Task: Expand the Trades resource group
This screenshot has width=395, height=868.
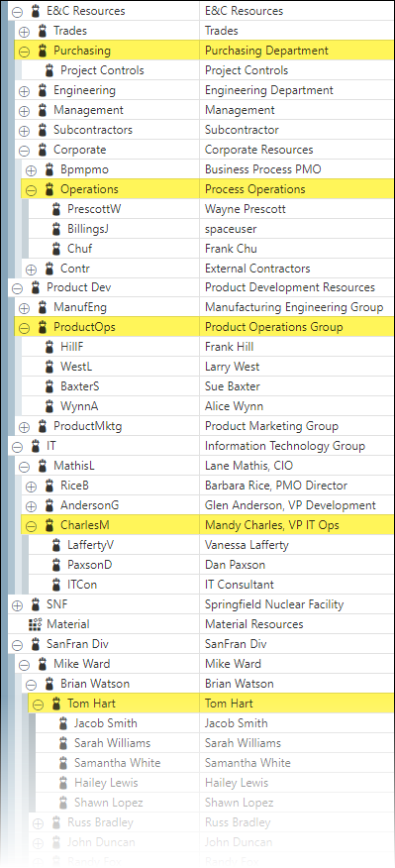Action: 24,32
